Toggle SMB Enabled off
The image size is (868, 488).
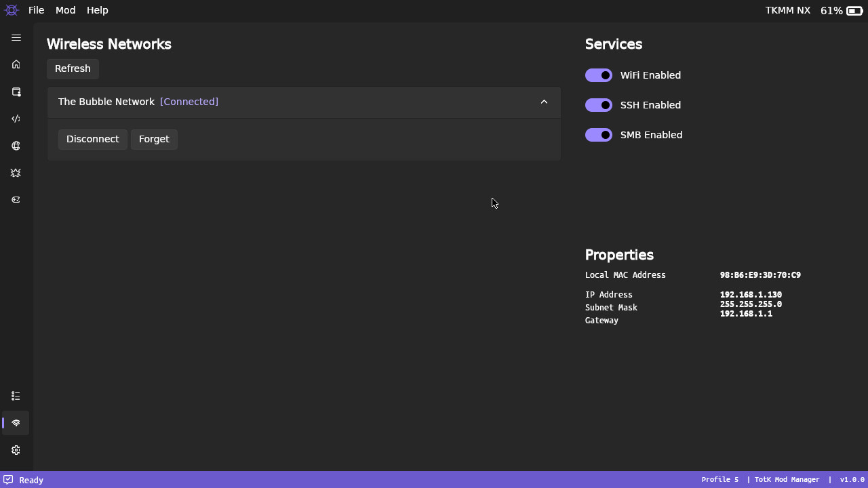click(598, 135)
